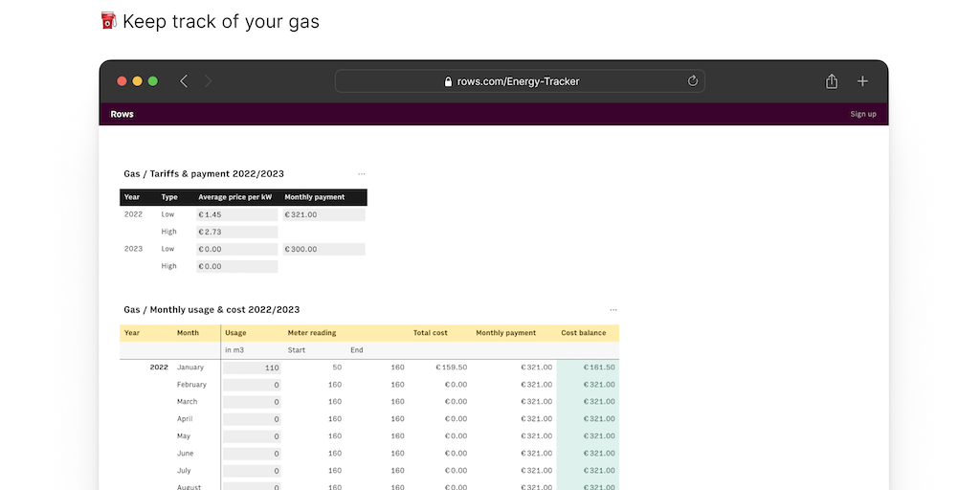
Task: Open options menu for Tariffs & payment table
Action: point(361,174)
